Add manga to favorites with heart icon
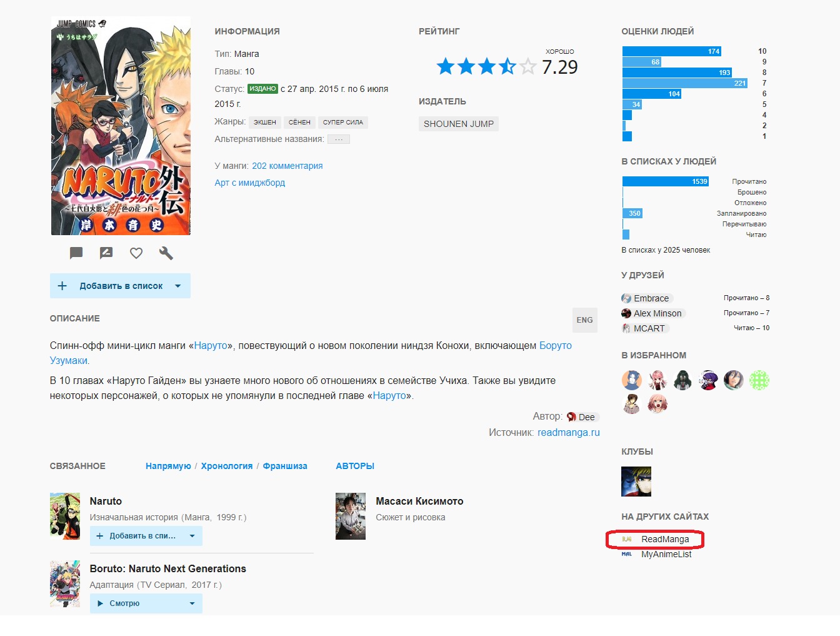The image size is (840, 636). (136, 253)
